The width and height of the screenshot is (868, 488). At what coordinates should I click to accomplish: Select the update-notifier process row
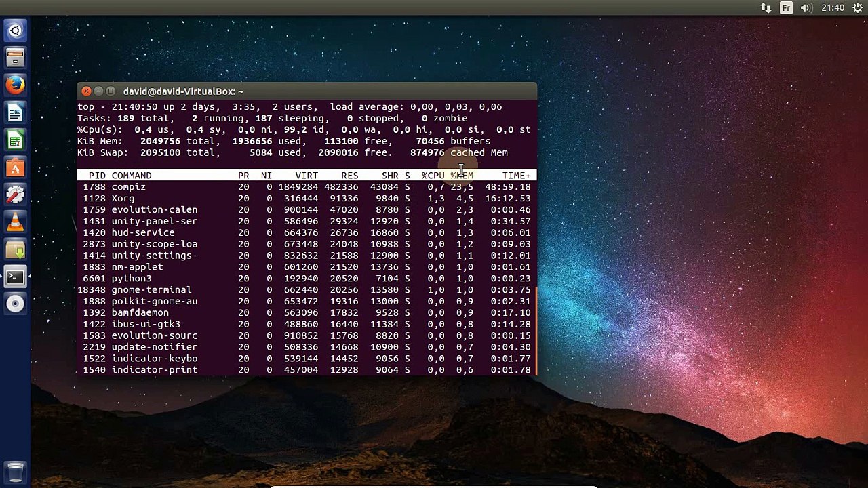pos(307,347)
